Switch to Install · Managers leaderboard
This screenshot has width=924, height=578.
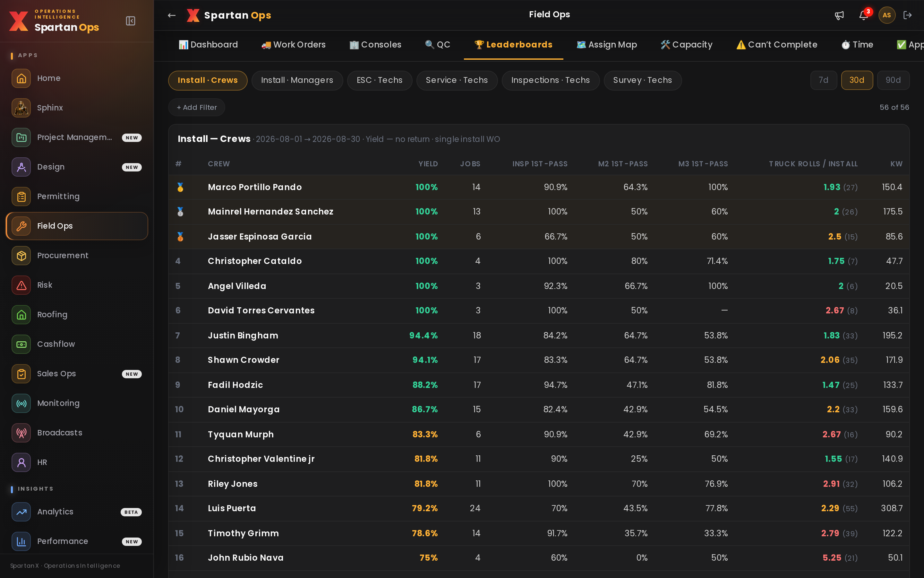tap(297, 80)
